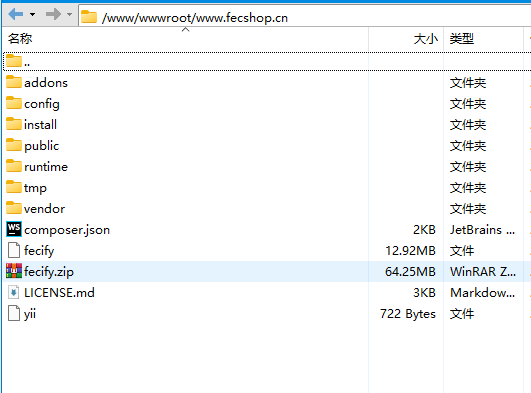Toggle sort order caret above 名称 column
The image size is (531, 393).
(186, 30)
